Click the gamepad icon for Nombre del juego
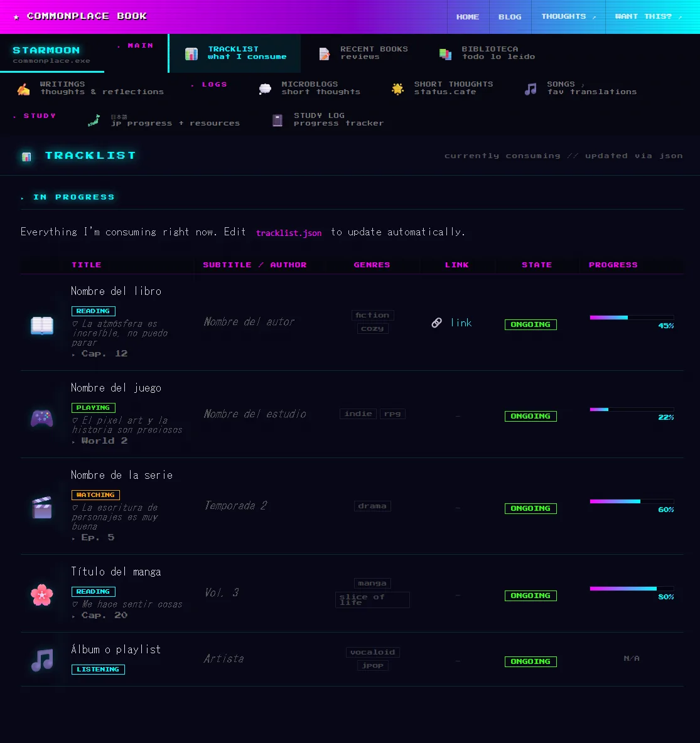The height and width of the screenshot is (743, 700). click(41, 418)
